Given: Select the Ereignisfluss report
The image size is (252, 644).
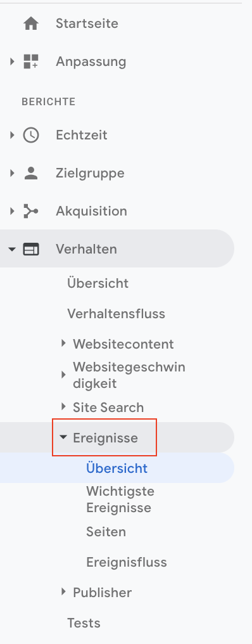Looking at the screenshot, I should tap(127, 562).
